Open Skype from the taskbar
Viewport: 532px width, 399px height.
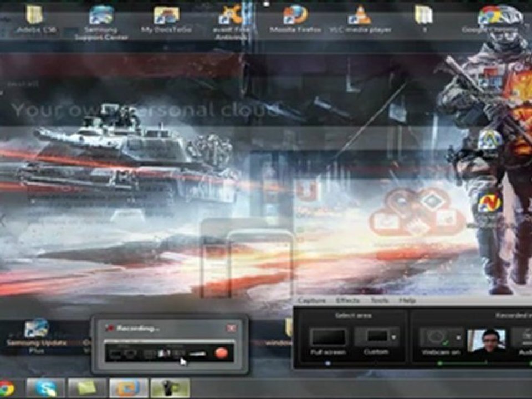tap(45, 388)
